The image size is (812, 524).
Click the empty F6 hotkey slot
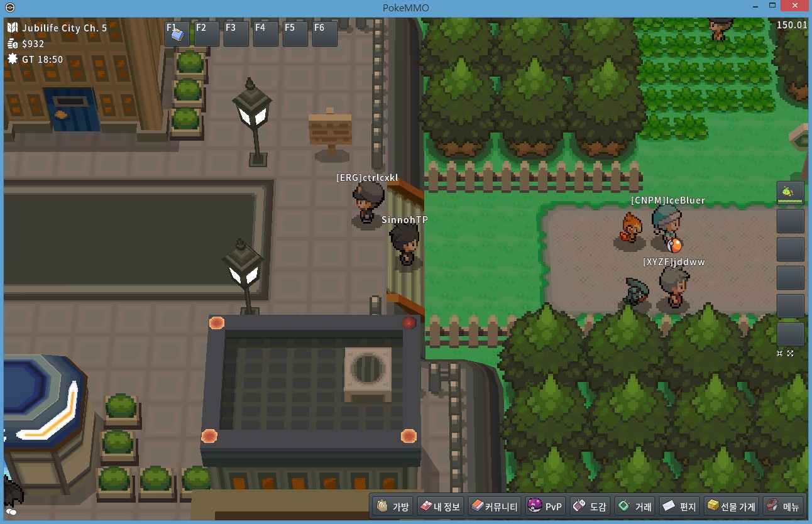click(325, 34)
